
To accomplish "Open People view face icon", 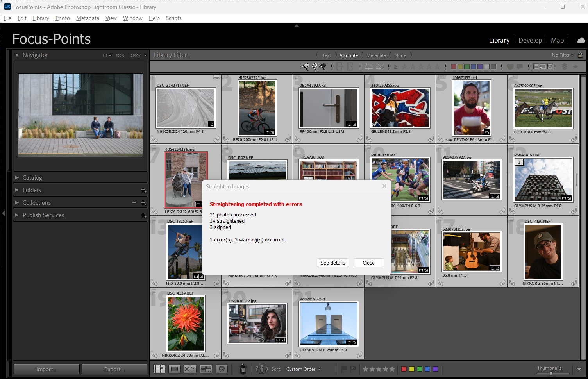I will coord(222,369).
